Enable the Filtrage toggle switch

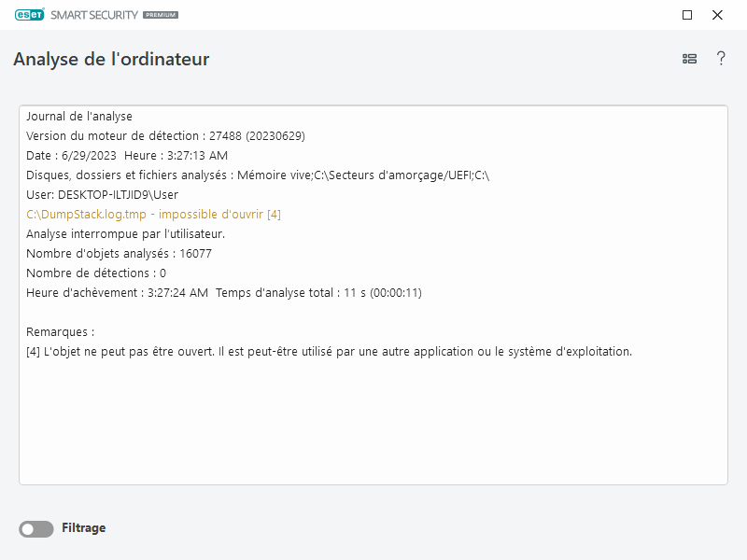coord(36,529)
